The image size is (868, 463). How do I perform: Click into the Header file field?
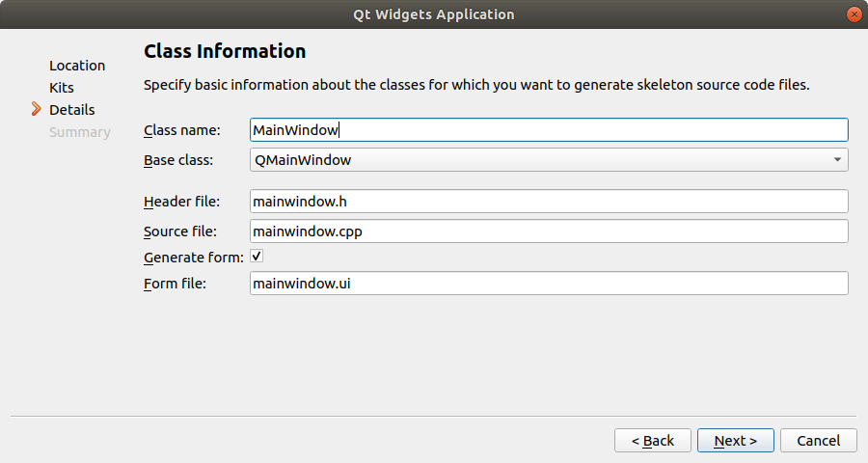tap(548, 202)
